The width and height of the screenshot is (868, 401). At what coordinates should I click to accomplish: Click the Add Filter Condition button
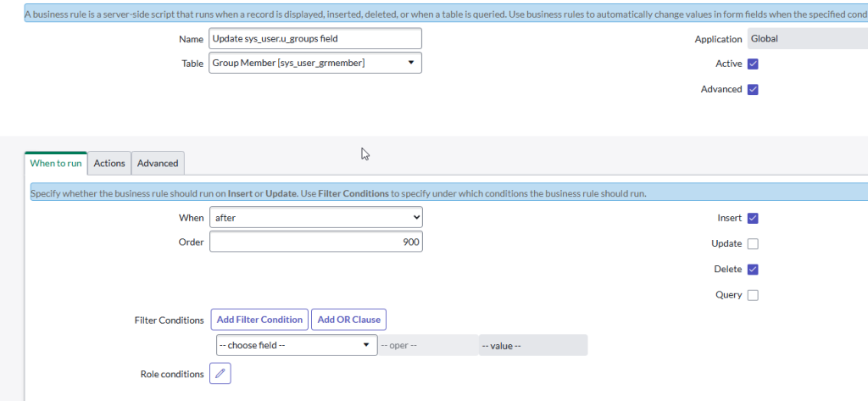[x=259, y=320]
